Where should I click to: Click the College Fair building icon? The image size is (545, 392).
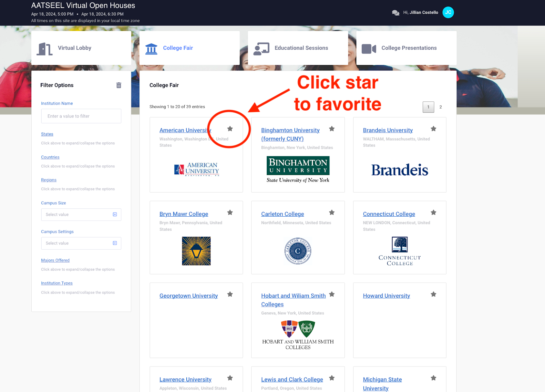coord(151,49)
